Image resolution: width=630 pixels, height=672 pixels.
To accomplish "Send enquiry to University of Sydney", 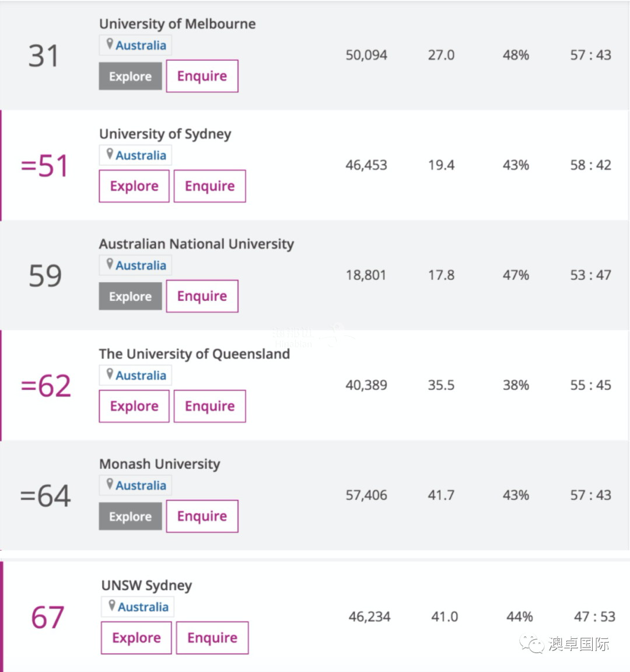I will pyautogui.click(x=209, y=186).
